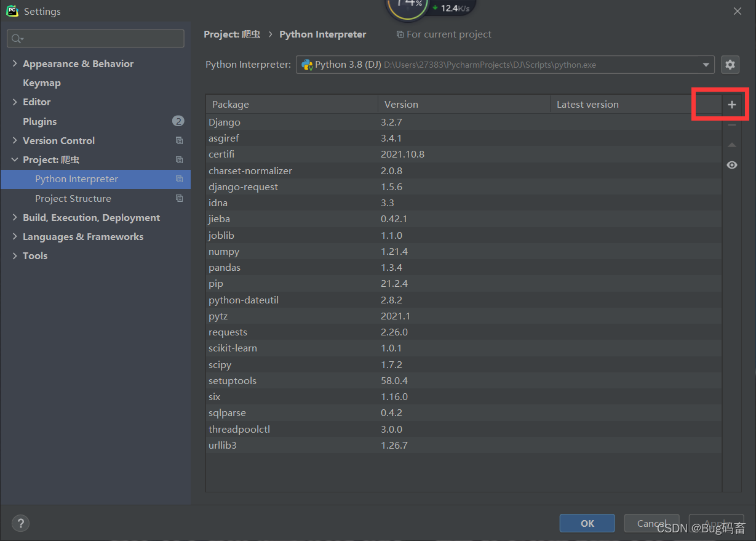Select the pytz package row
The width and height of the screenshot is (756, 541).
pos(464,316)
